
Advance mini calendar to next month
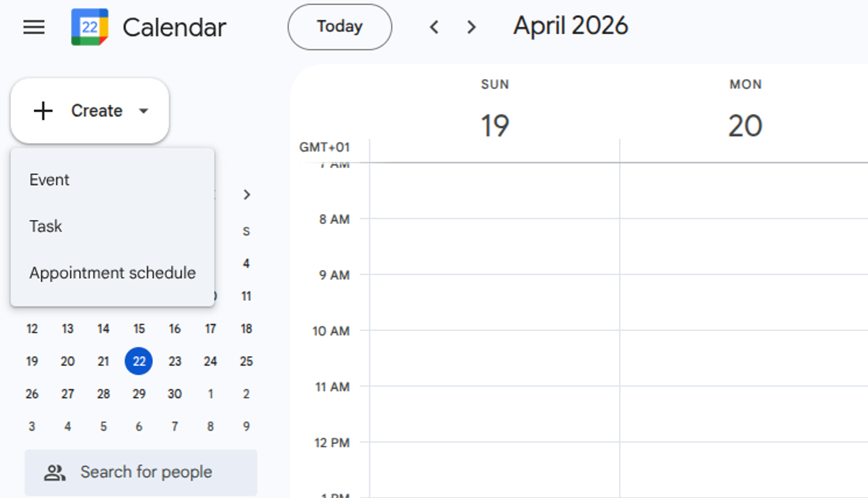(247, 195)
